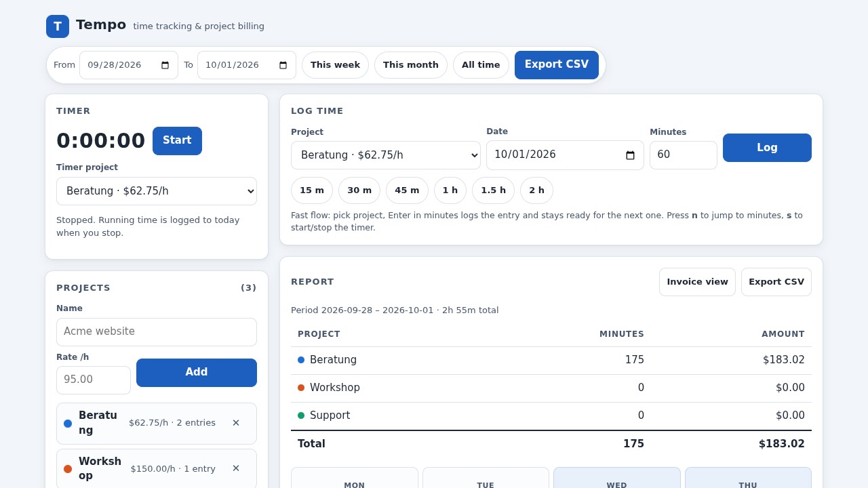This screenshot has height=488, width=868.
Task: Select the 1.5 h quick preset
Action: click(x=493, y=190)
